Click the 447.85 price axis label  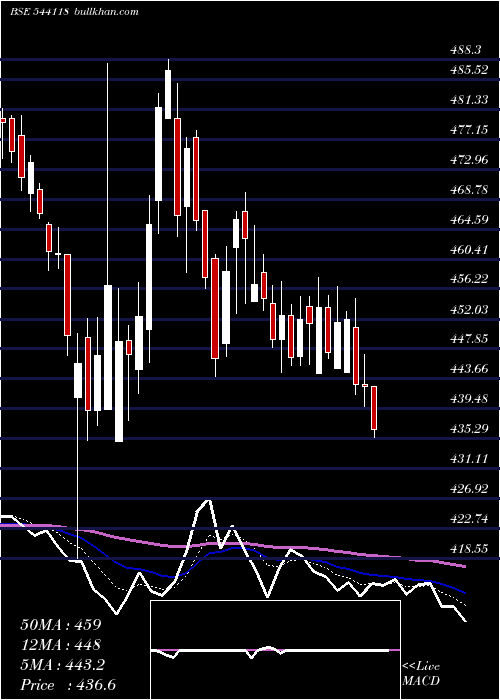[469, 339]
